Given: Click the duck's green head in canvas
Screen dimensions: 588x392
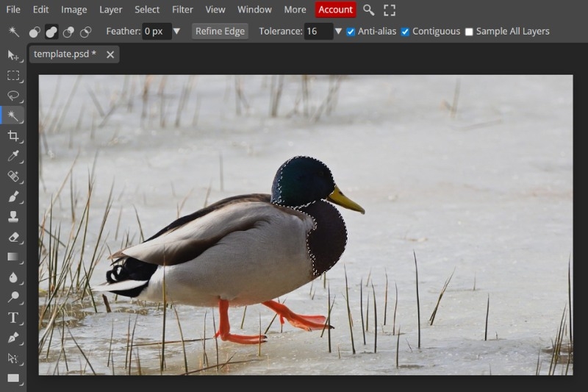Looking at the screenshot, I should coord(302,180).
